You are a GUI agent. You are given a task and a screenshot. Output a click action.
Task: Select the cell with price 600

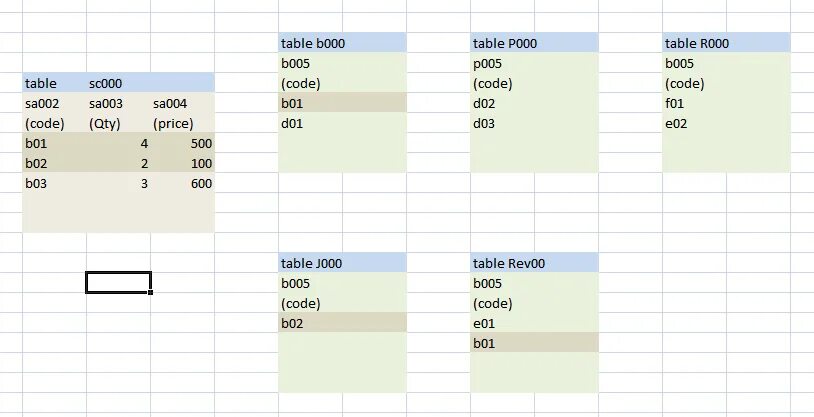coord(182,183)
